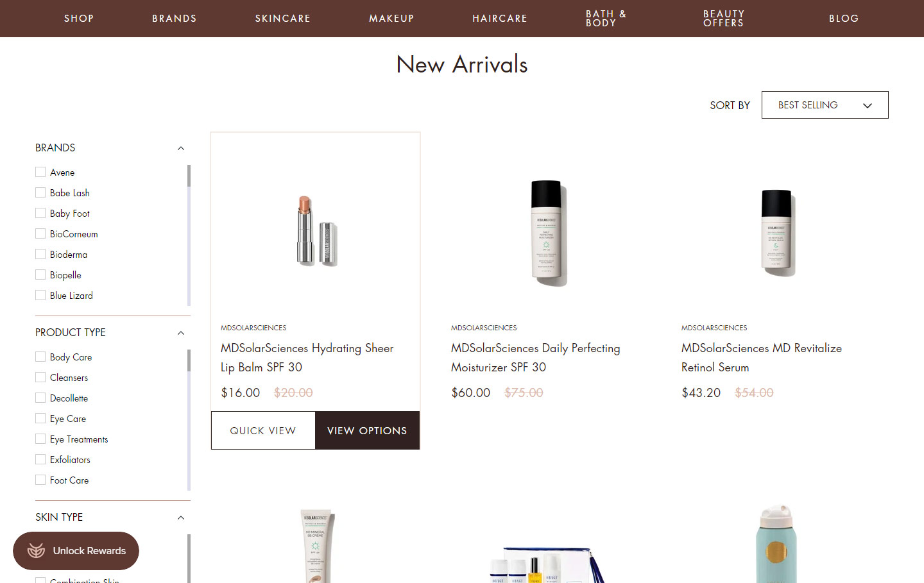Tick the Cleansers product type checkbox
Viewport: 924px width, 583px height.
pos(40,377)
